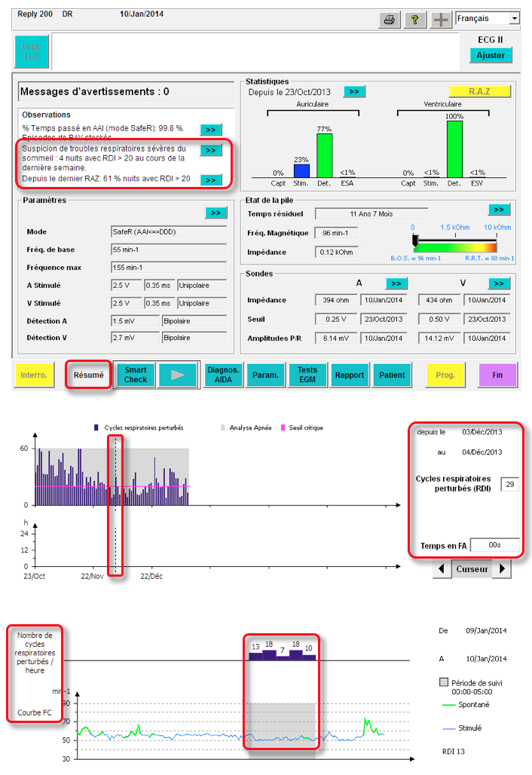Viewport: 532px width, 775px height.
Task: Expand Etat de la pile details
Action: point(499,210)
